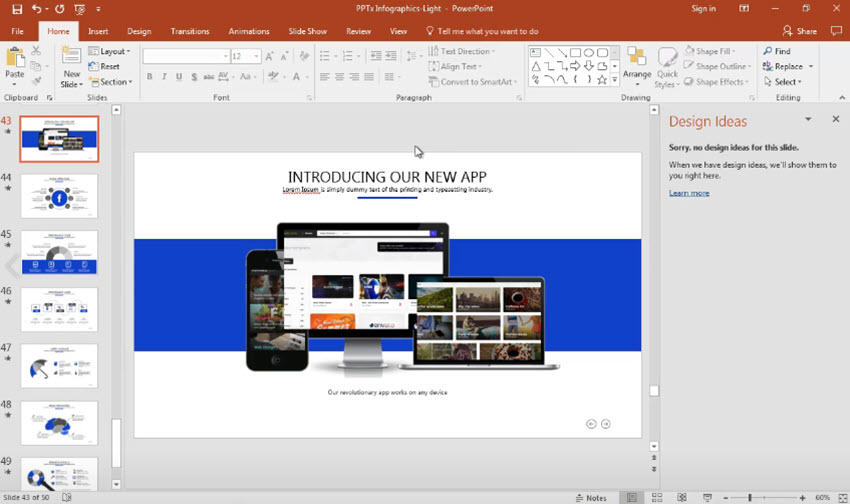850x504 pixels.
Task: Select the star shape in shapes gallery
Action: [602, 80]
